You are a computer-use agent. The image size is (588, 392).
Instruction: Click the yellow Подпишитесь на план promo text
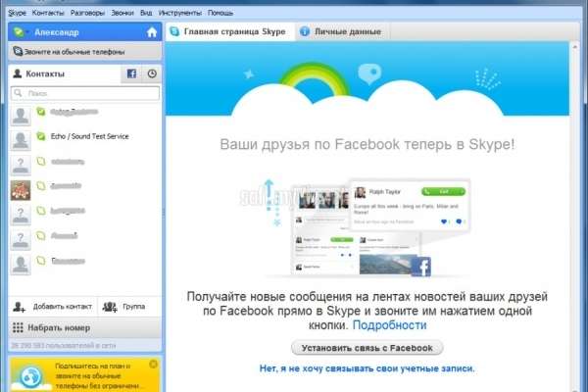coord(97,376)
